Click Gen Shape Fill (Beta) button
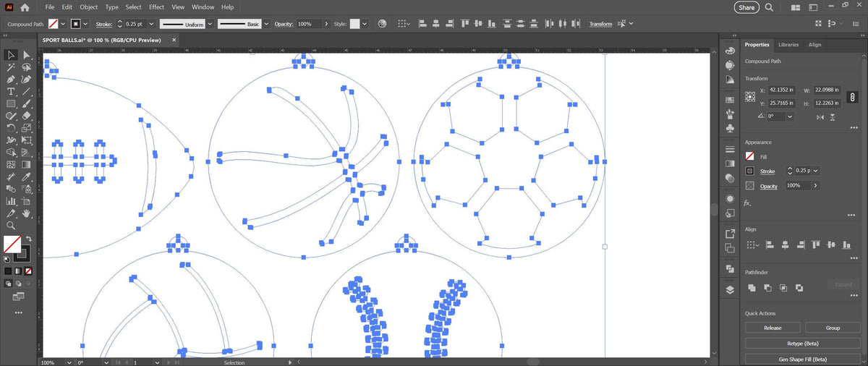868x366 pixels. pos(803,359)
